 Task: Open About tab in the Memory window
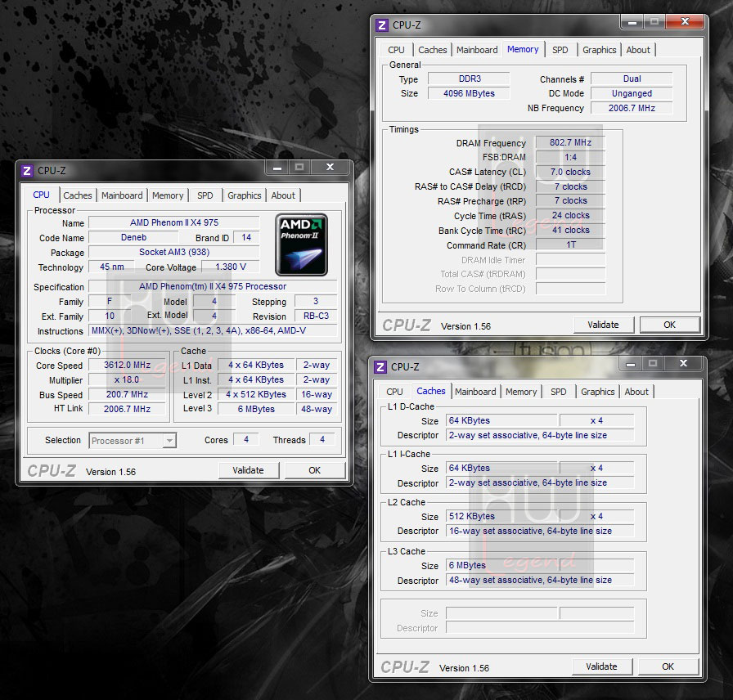click(x=639, y=50)
